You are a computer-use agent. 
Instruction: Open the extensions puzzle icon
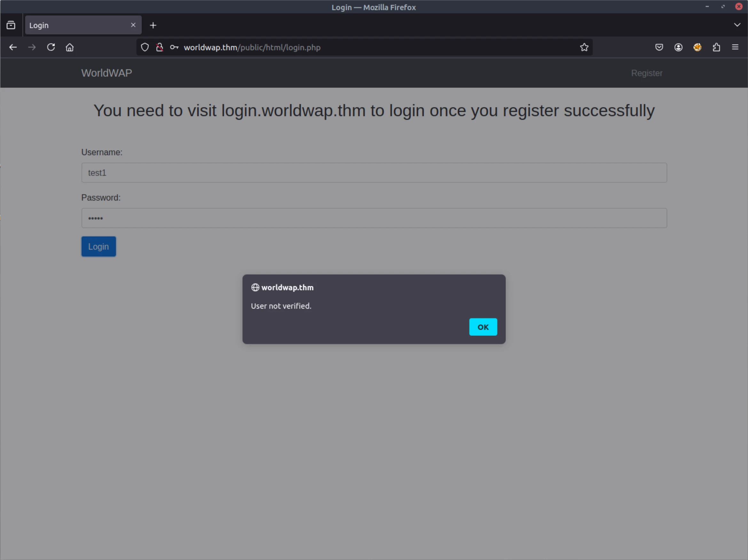(716, 47)
